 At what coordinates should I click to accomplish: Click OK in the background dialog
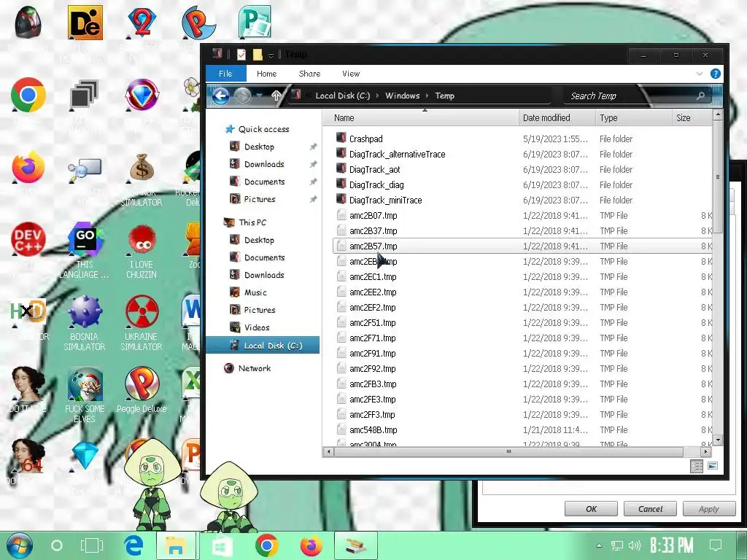point(591,509)
